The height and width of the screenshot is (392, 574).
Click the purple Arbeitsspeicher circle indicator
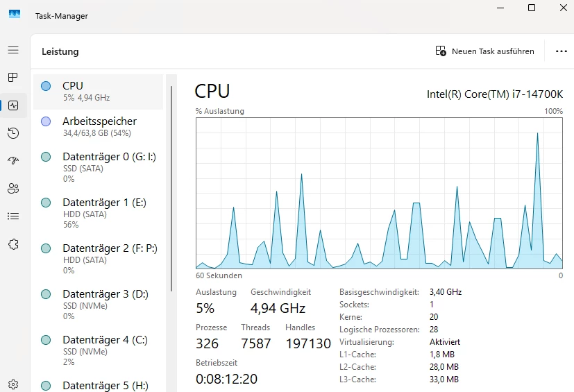click(46, 121)
